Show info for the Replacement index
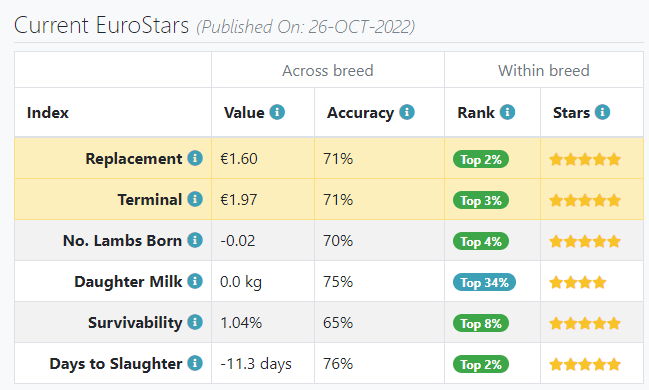 (x=195, y=158)
